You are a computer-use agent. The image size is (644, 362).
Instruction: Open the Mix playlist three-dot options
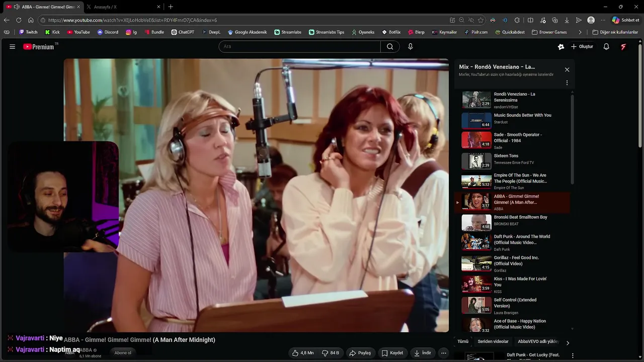[x=567, y=83]
